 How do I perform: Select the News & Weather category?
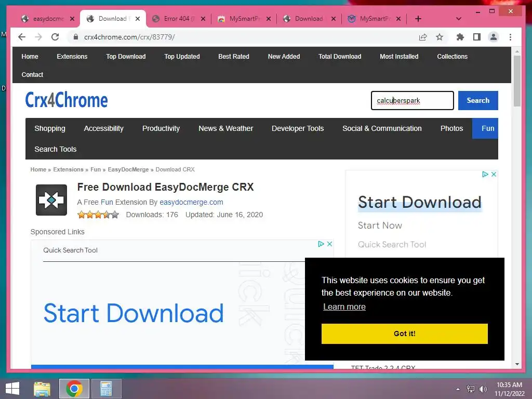coord(225,128)
